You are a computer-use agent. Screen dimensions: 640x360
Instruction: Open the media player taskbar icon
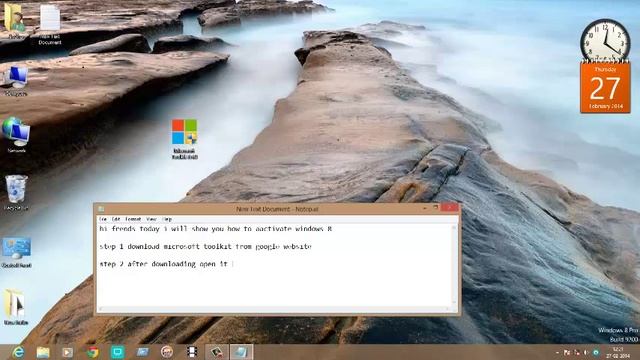pos(67,352)
